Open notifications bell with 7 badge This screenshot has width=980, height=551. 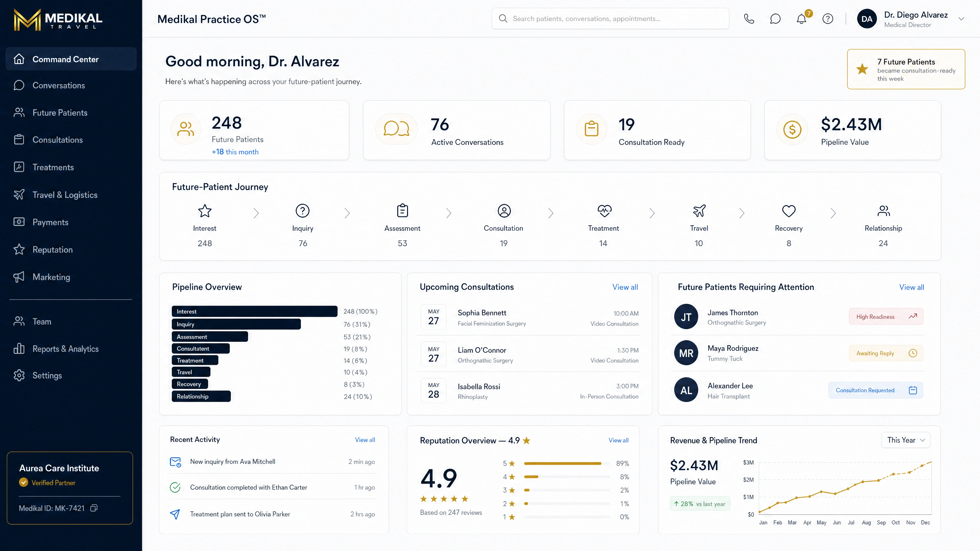802,19
